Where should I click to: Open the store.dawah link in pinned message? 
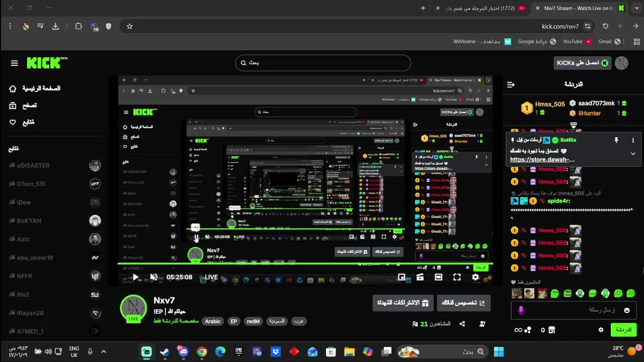point(542,159)
